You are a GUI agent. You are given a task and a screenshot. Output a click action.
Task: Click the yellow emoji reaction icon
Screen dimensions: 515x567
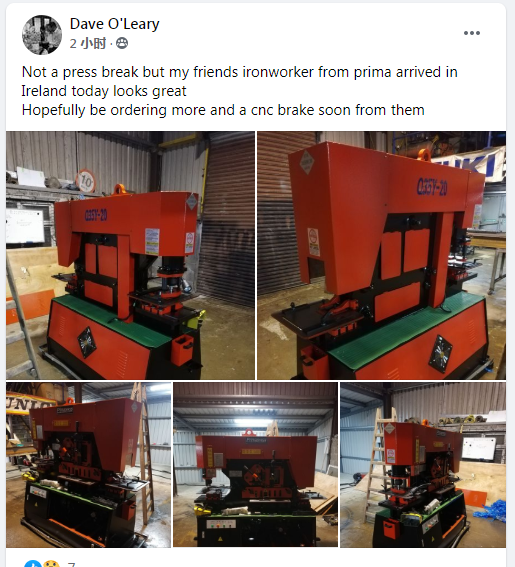click(52, 564)
